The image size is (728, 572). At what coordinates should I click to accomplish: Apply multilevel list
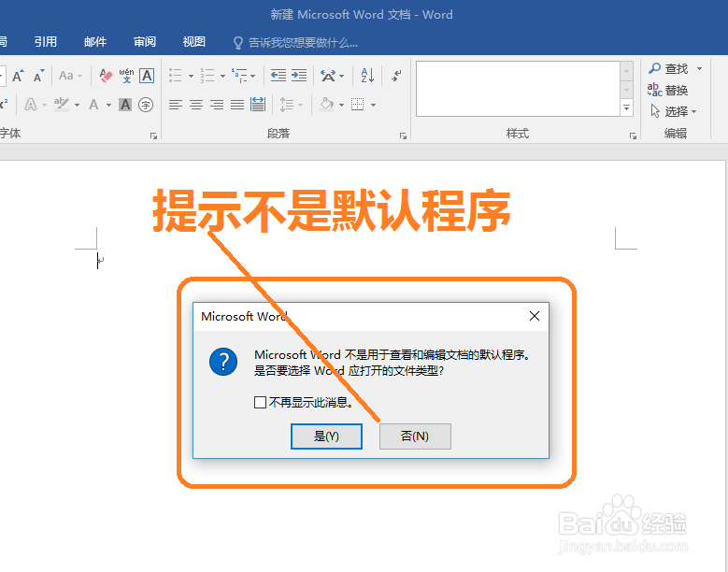tap(238, 76)
